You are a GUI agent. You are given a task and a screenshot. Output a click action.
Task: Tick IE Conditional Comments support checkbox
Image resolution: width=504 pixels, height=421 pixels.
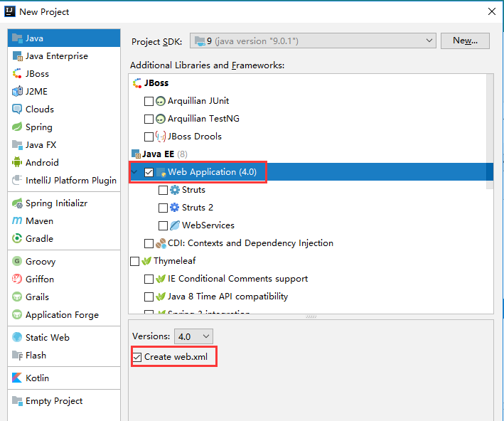pos(149,279)
